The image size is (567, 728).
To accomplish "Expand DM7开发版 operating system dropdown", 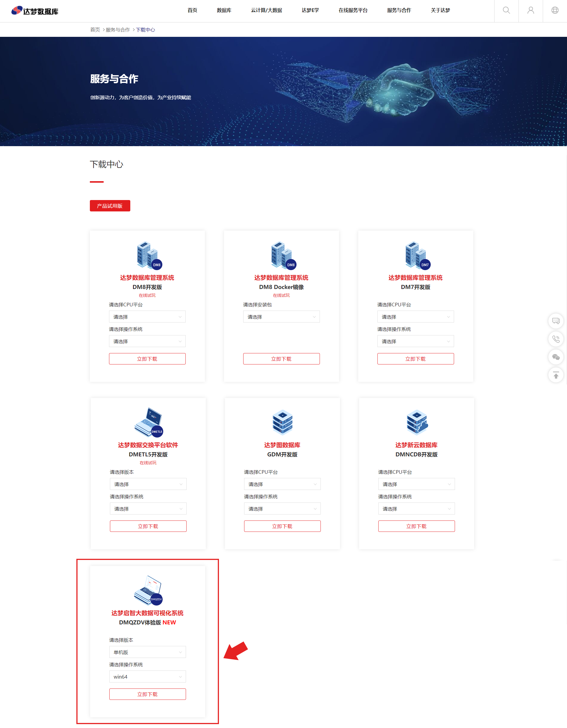I will coord(415,341).
